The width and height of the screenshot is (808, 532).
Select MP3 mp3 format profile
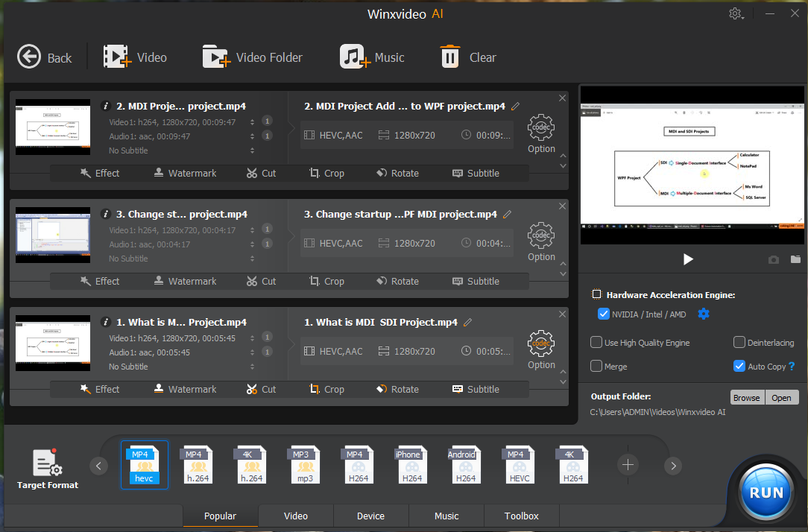tap(305, 465)
